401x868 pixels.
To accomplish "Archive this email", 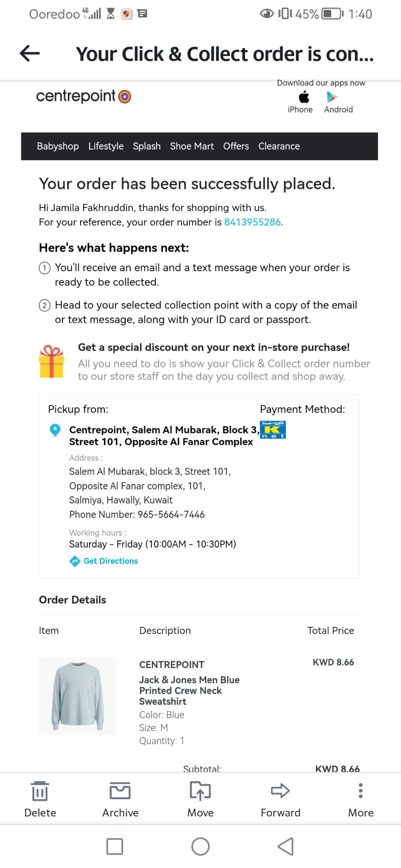I will click(x=120, y=791).
